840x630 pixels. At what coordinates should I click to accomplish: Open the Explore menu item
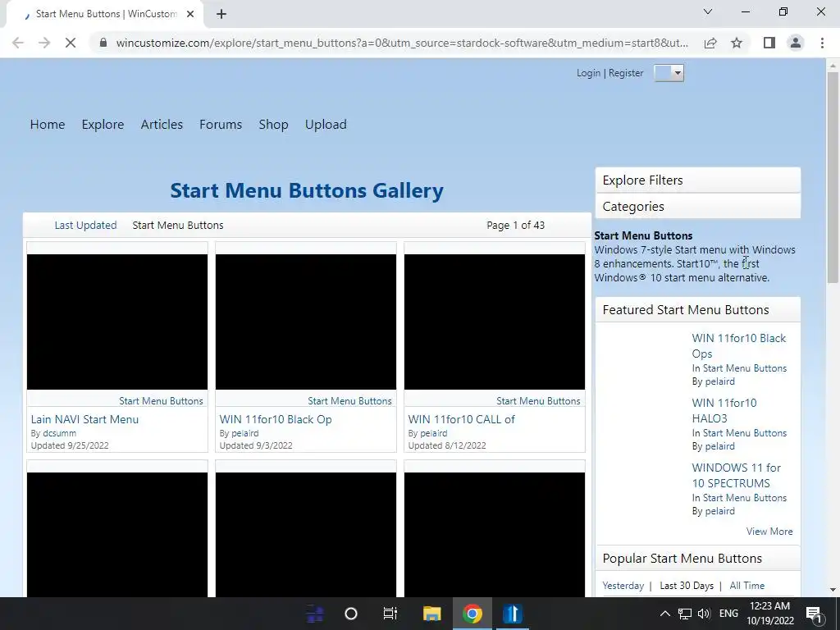pos(103,125)
